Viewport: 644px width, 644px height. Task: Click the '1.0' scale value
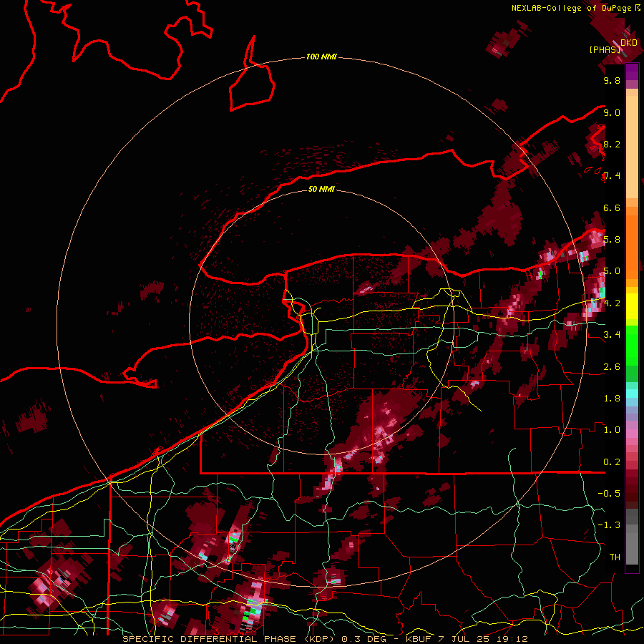coord(612,431)
